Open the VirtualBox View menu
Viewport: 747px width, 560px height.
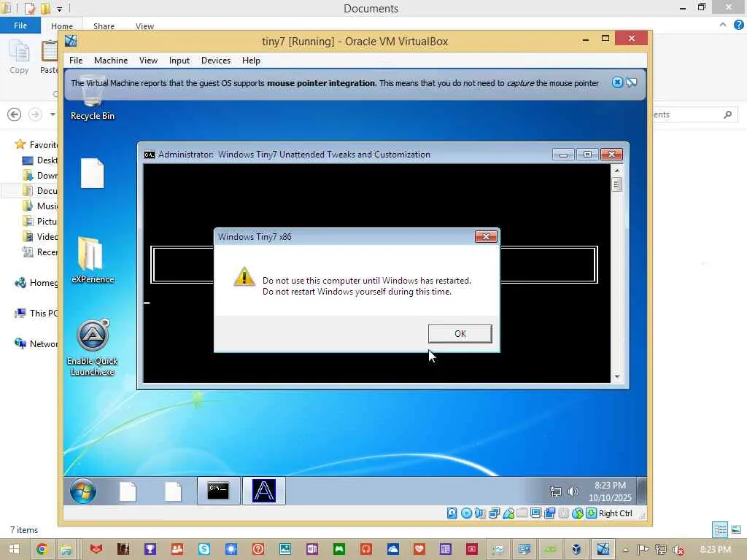(x=148, y=61)
